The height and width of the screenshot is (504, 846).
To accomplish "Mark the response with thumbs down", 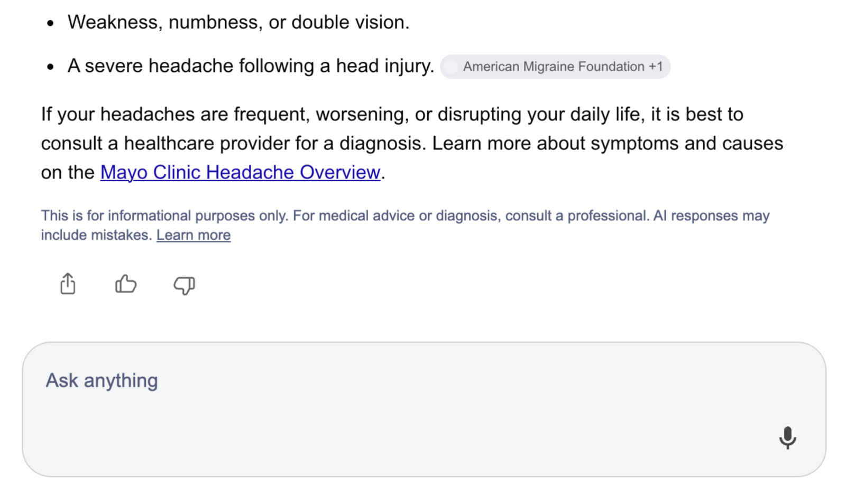I will [184, 285].
